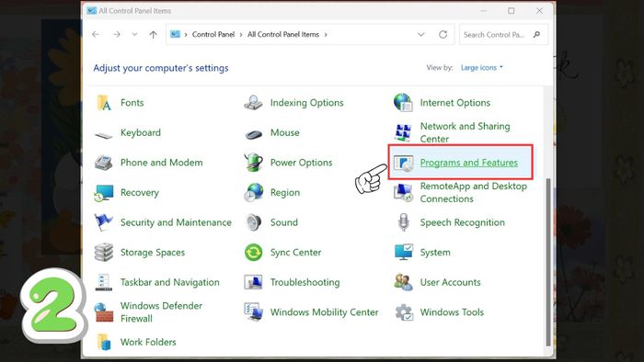The image size is (644, 362).
Task: Open Network and Sharing Center icon
Action: [403, 133]
